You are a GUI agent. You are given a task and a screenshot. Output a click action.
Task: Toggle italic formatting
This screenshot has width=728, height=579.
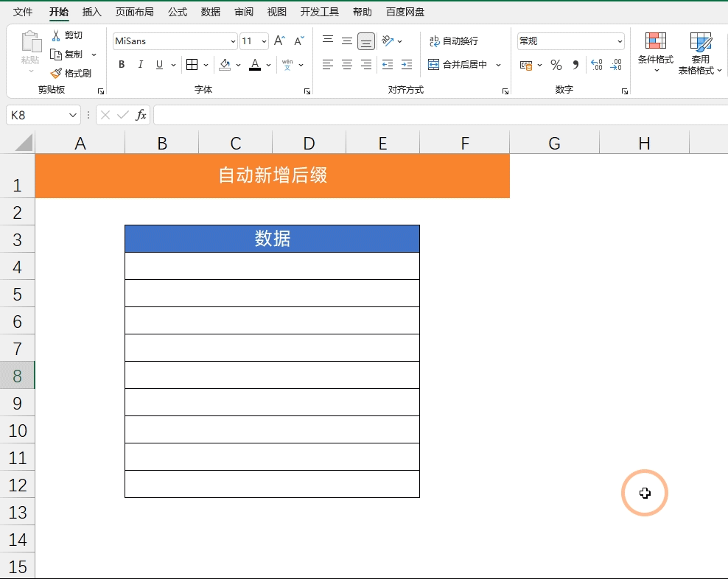tap(140, 65)
